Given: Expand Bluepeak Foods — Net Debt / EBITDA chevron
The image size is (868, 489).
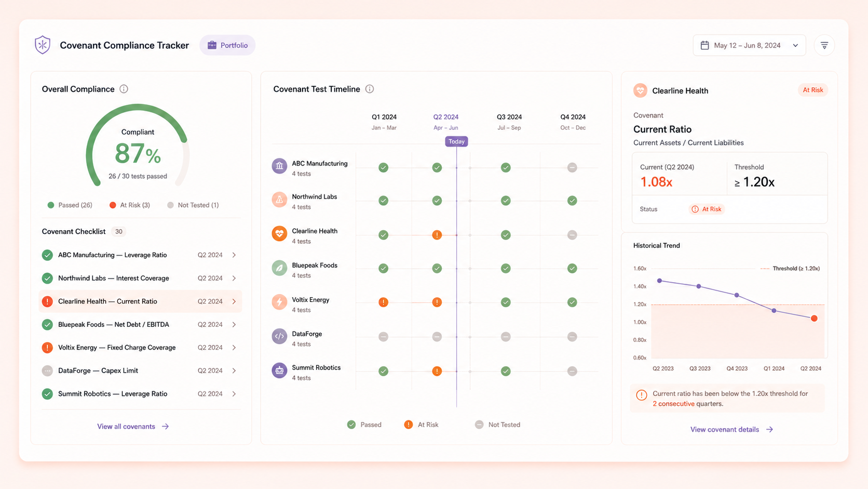Looking at the screenshot, I should tap(234, 325).
